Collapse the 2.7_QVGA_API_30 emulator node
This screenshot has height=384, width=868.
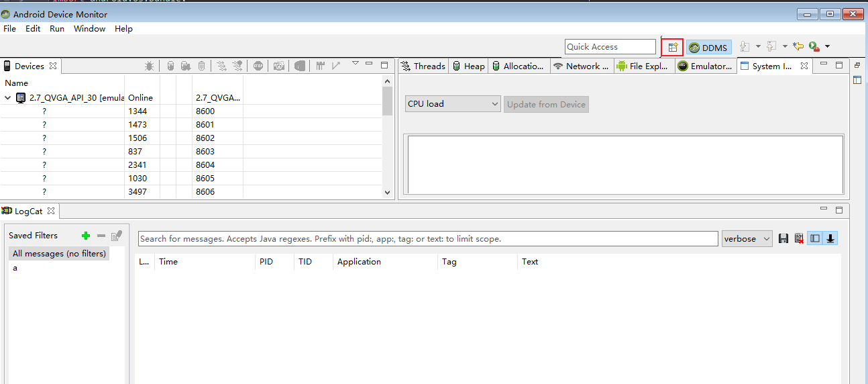coord(8,97)
